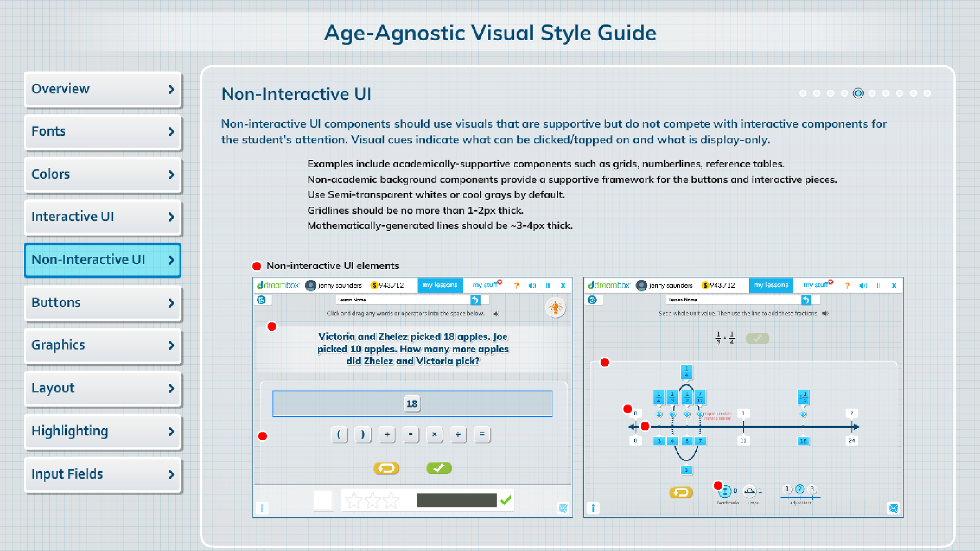Click the highlighted current pagination dot
The width and height of the screenshot is (980, 551).
(x=858, y=93)
